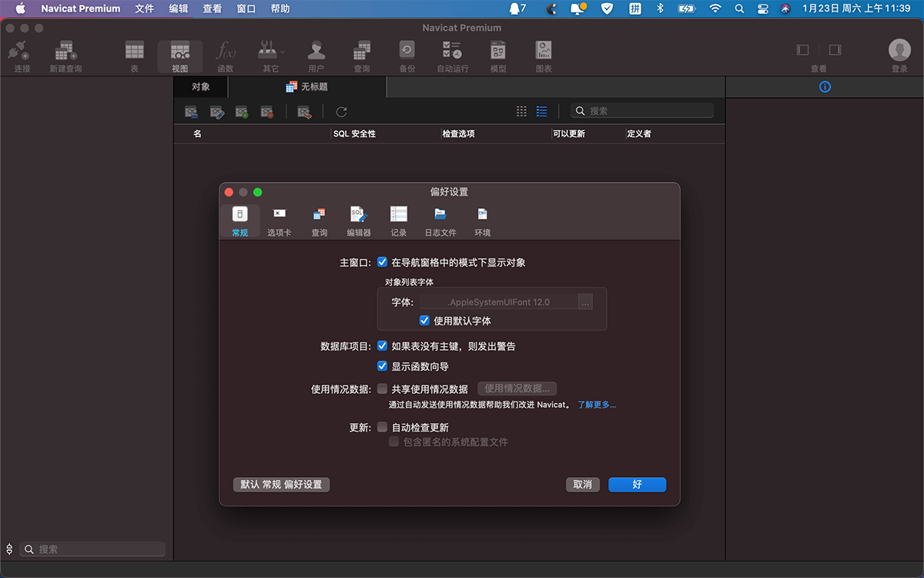Click the 查询 query toolbar icon

click(362, 51)
